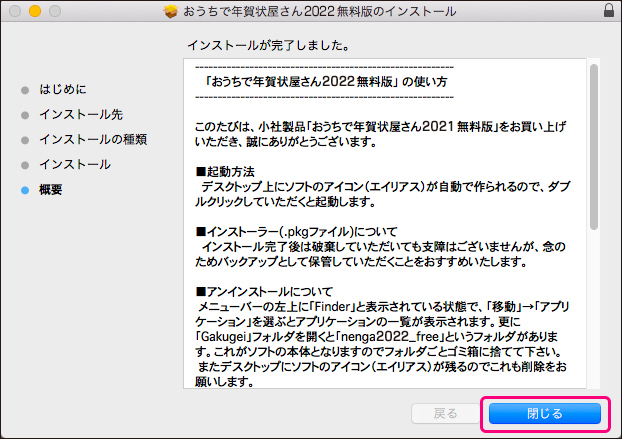
Task: Select the はじめに step in sidebar
Action: [63, 89]
